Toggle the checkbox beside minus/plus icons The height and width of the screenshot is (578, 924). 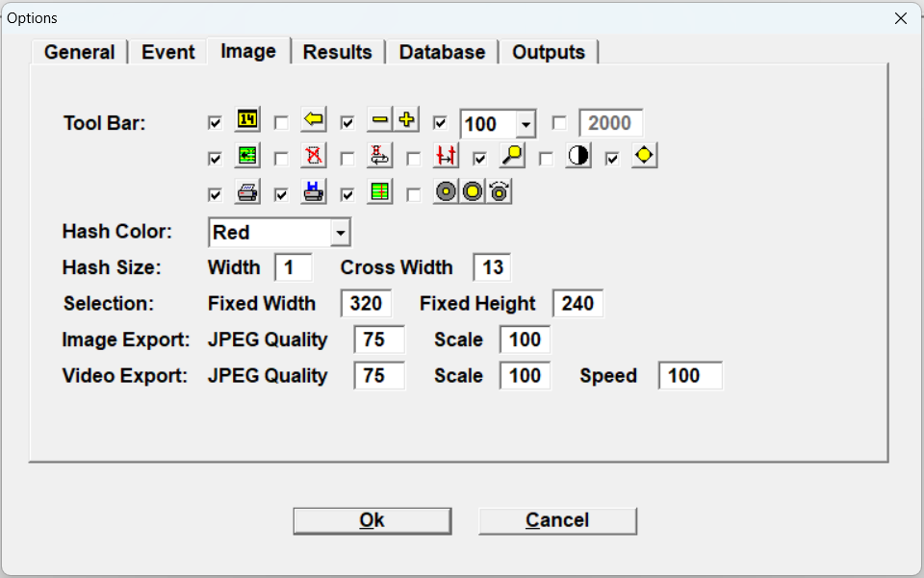click(347, 123)
